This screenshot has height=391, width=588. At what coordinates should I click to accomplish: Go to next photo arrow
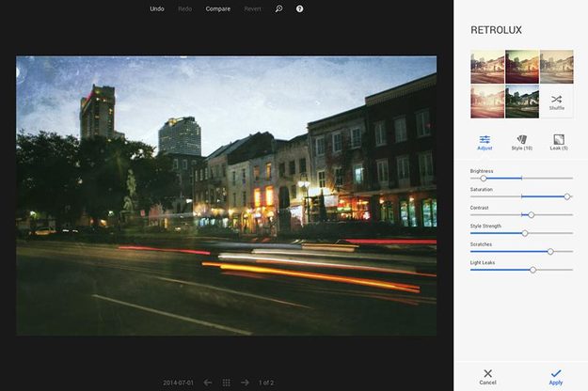[x=245, y=383]
